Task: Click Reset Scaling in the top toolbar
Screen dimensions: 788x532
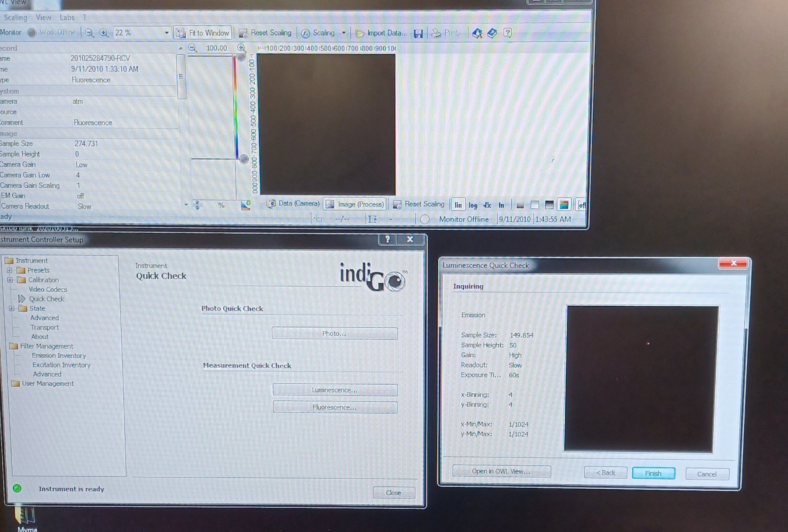Action: point(265,33)
